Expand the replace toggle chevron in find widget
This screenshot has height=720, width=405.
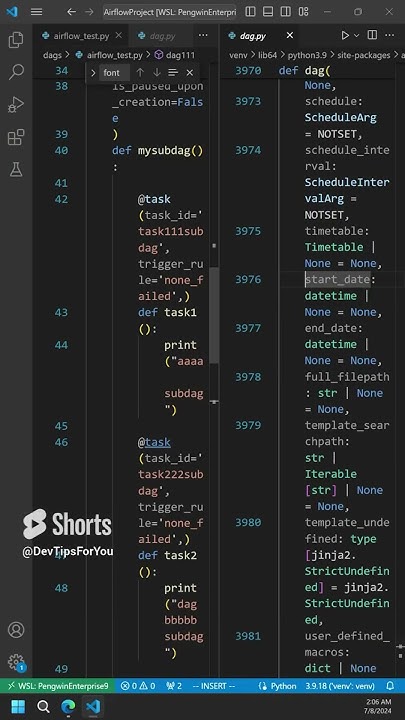[x=93, y=73]
